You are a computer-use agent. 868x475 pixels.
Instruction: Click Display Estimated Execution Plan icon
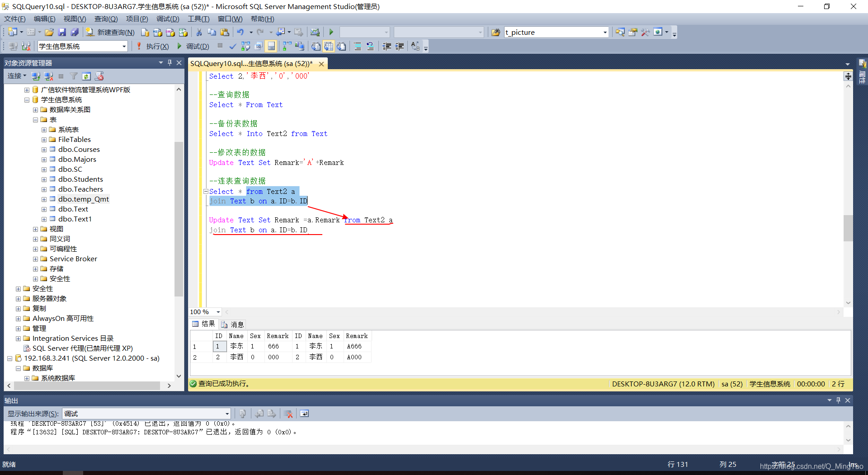tap(245, 46)
